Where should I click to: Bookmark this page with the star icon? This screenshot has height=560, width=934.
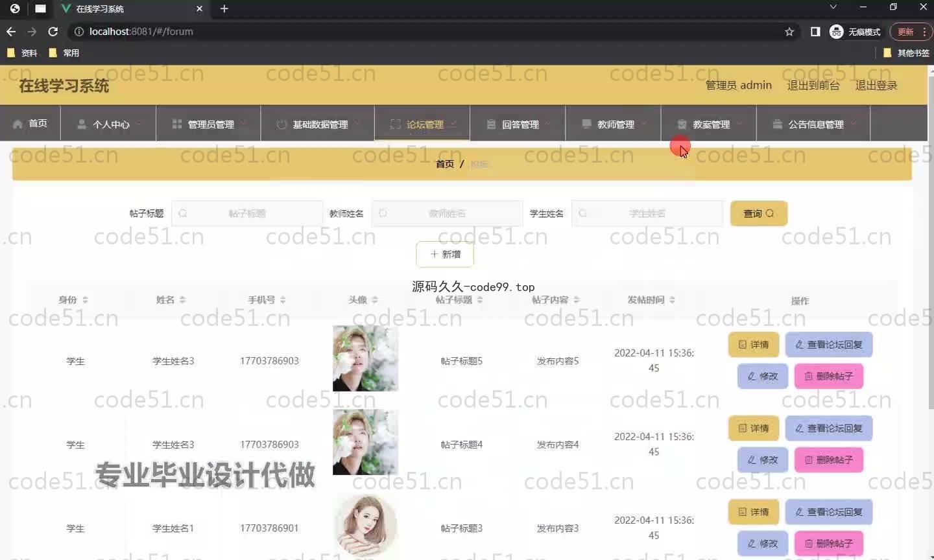(x=789, y=32)
